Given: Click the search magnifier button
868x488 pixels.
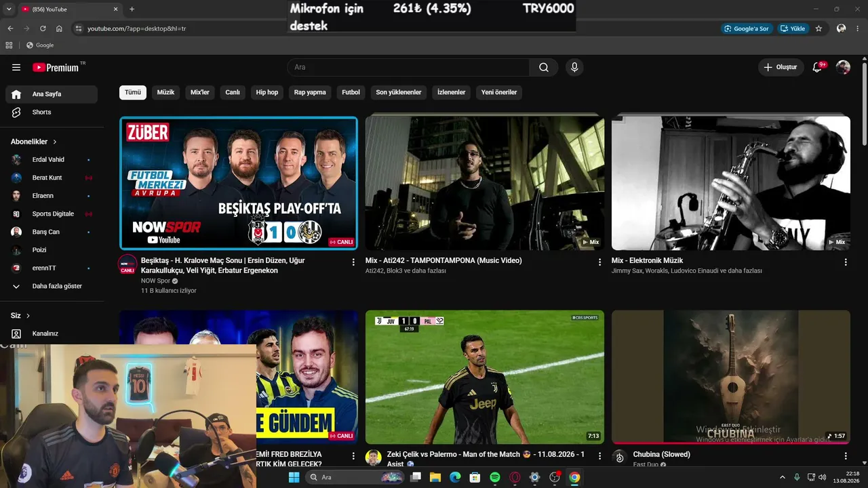Looking at the screenshot, I should coord(544,67).
